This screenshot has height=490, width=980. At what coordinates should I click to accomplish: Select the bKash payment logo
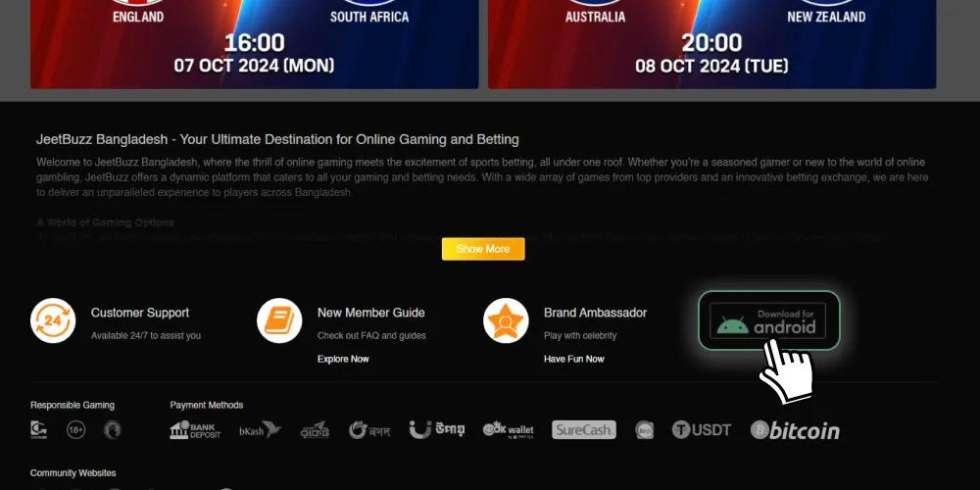pyautogui.click(x=261, y=430)
